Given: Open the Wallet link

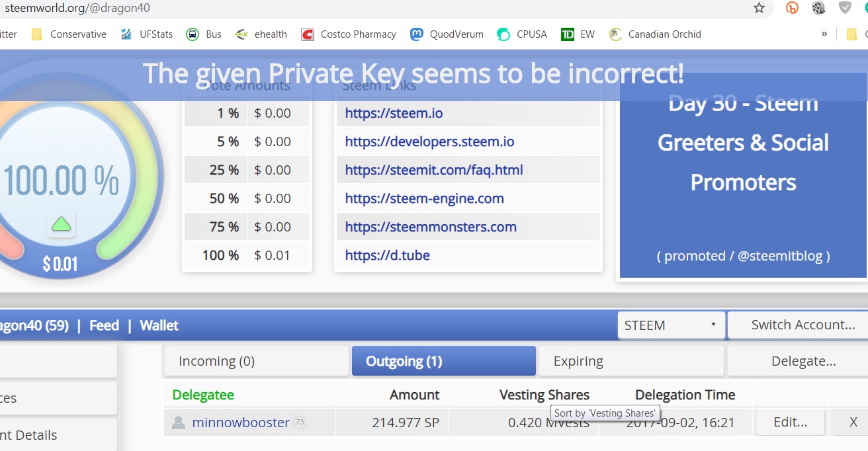Looking at the screenshot, I should (x=159, y=325).
